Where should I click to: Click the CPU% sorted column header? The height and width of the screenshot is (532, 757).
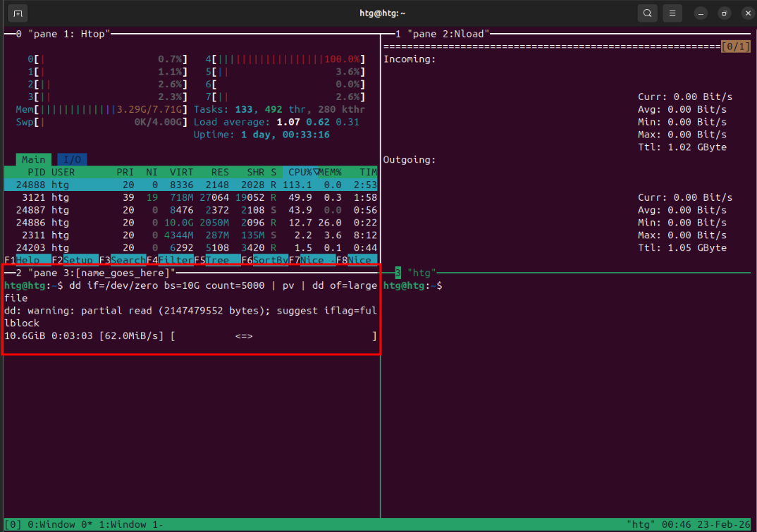tap(300, 173)
